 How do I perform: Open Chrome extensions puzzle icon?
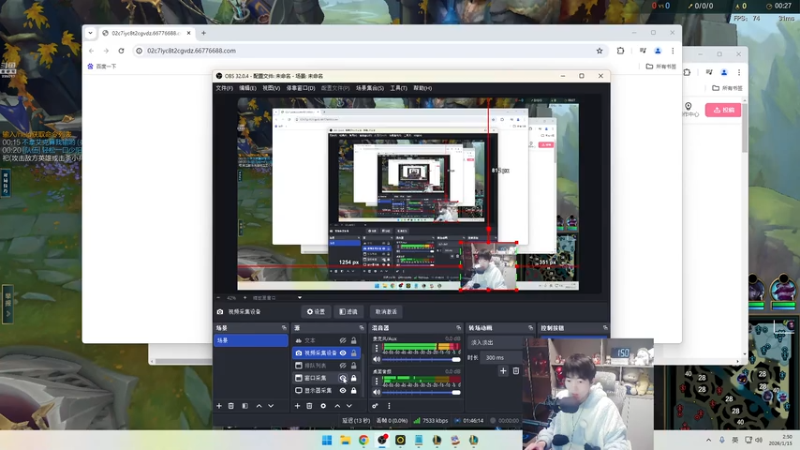point(620,51)
